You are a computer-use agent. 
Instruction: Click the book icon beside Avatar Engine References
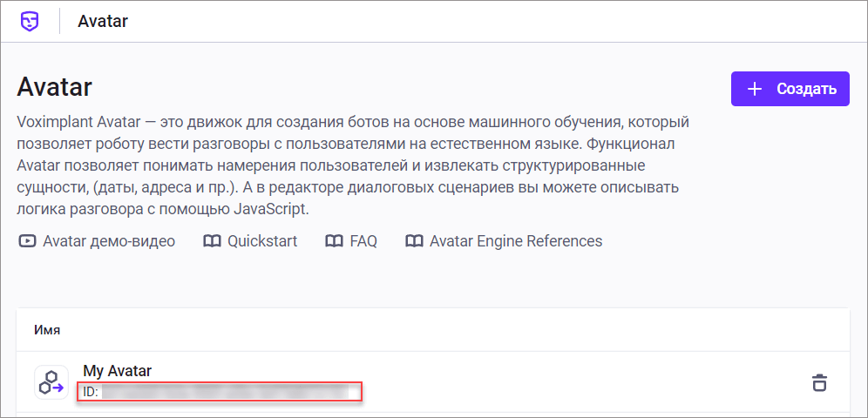coord(414,241)
